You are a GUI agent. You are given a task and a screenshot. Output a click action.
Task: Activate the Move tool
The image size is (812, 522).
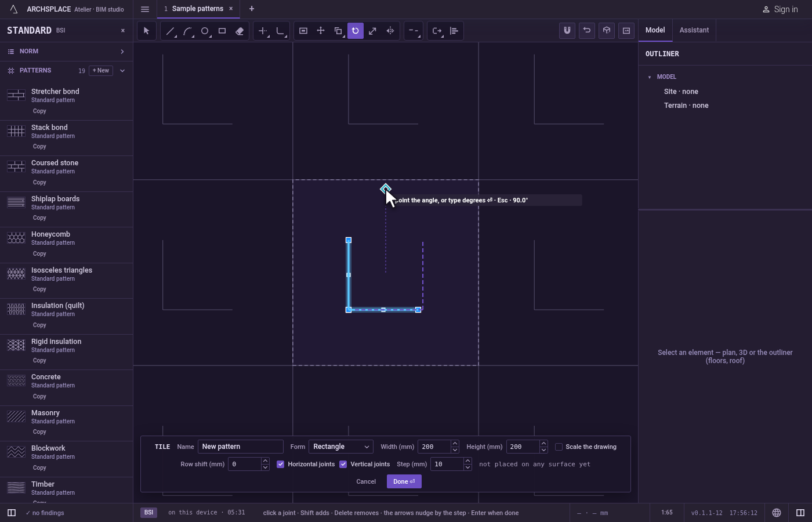pos(321,31)
